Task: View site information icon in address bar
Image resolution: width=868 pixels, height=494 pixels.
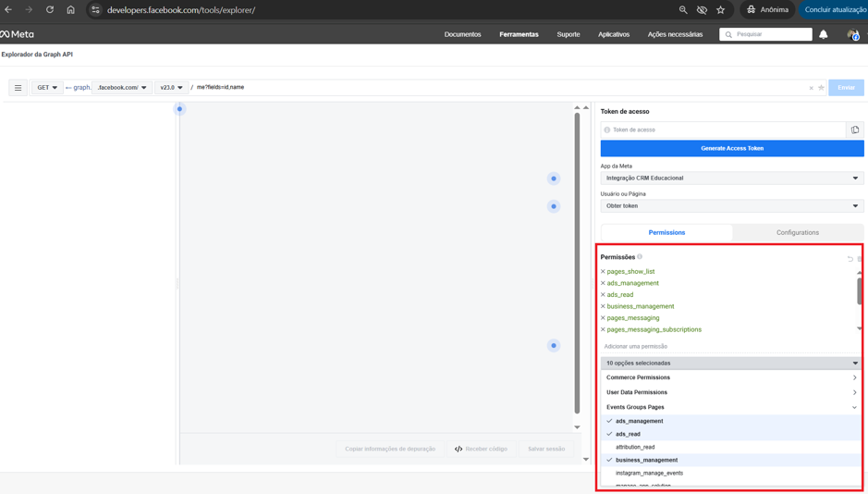Action: click(95, 9)
